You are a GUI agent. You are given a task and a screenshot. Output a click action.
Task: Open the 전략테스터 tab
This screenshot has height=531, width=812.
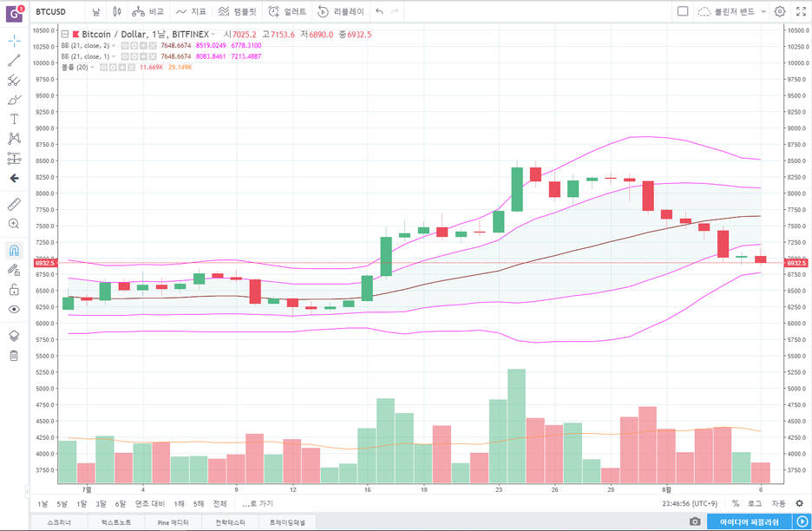pyautogui.click(x=230, y=522)
